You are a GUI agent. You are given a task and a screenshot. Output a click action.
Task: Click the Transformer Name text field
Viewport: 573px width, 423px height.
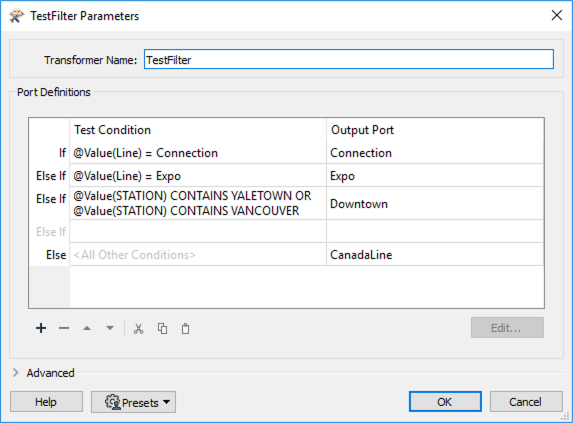349,59
